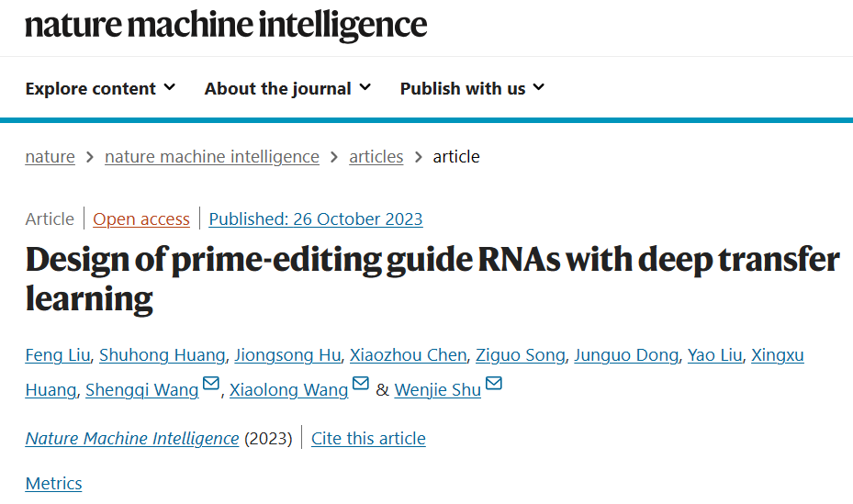
Task: Go to the nature breadcrumb link
Action: [51, 157]
